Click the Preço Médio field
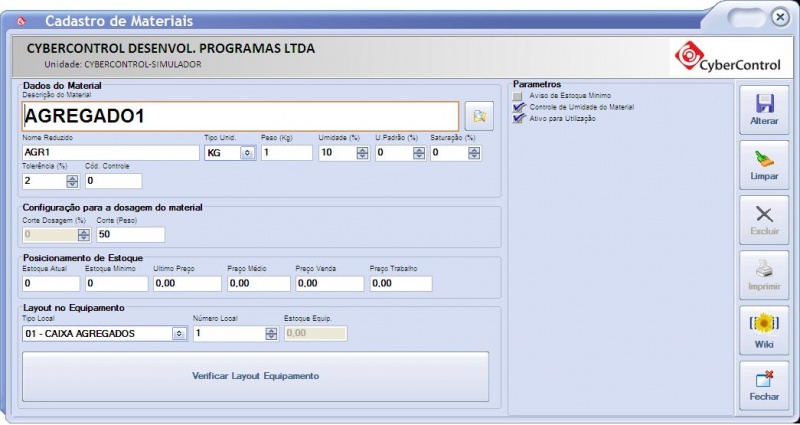This screenshot has width=800, height=425. pyautogui.click(x=259, y=284)
